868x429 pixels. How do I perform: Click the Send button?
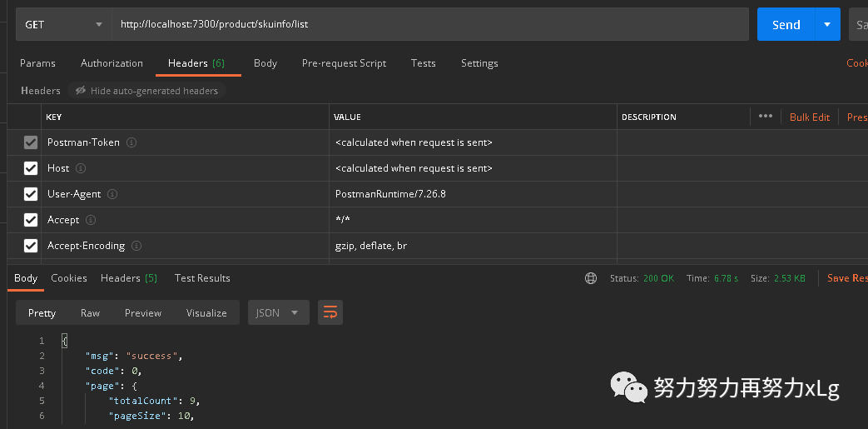coord(786,24)
